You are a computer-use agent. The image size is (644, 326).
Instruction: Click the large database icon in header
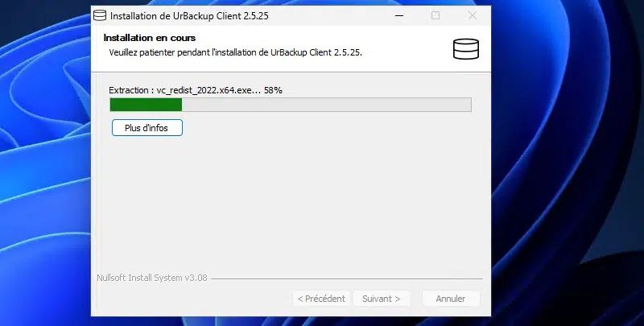click(466, 49)
